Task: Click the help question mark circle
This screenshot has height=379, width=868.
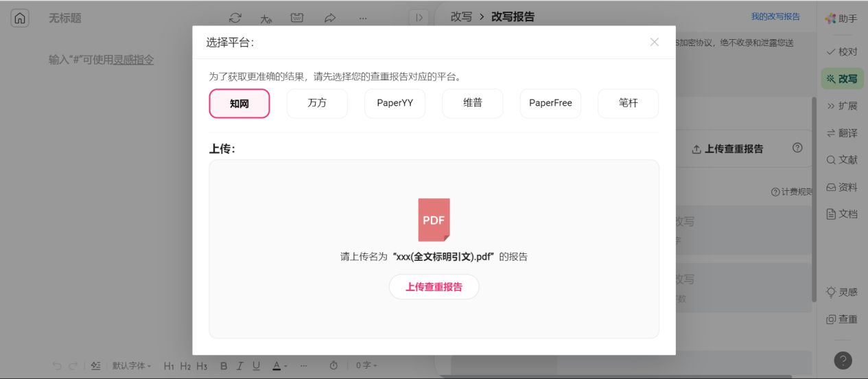Action: click(843, 360)
